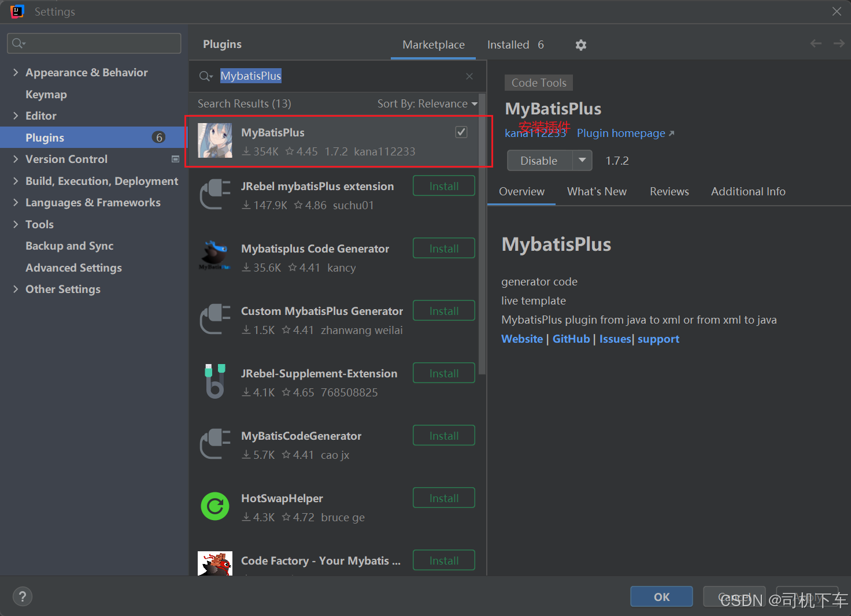The width and height of the screenshot is (851, 616).
Task: Install JRebel-Supplement-Extension plugin
Action: click(444, 373)
